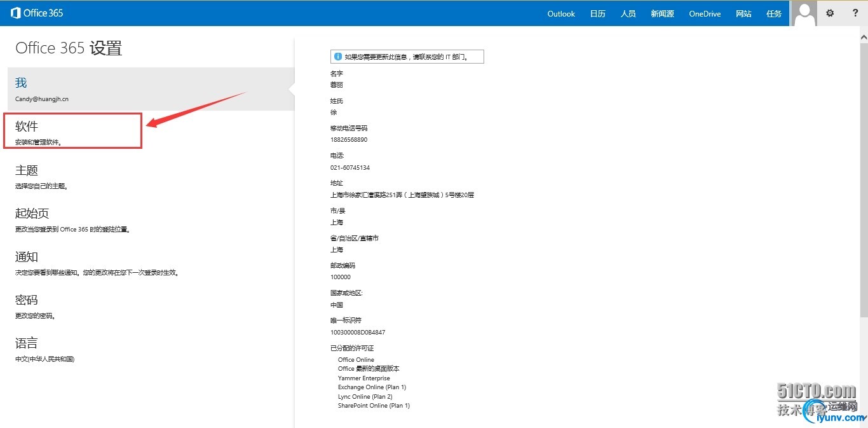Open the help question mark icon

855,13
